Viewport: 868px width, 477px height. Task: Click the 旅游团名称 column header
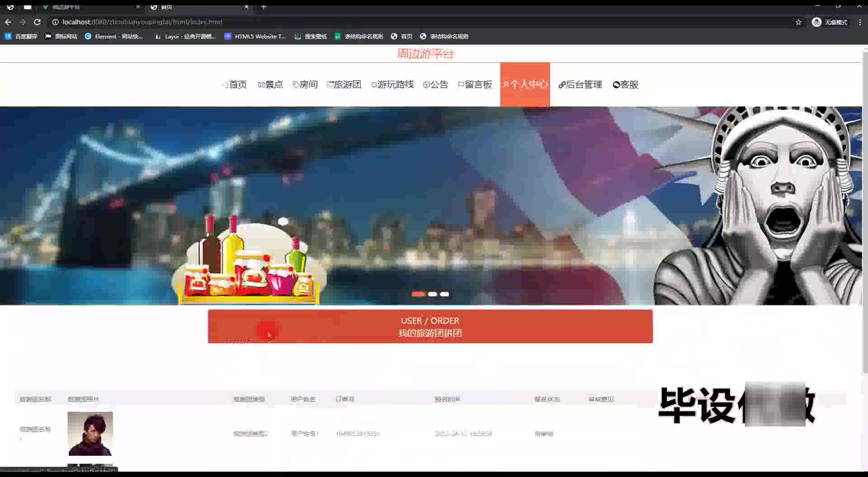coord(35,399)
